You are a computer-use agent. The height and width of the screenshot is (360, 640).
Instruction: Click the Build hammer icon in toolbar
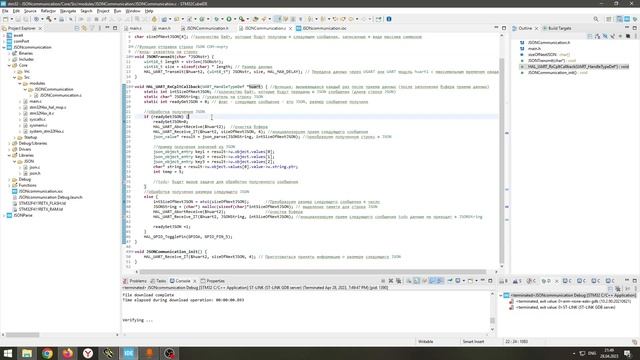(49, 19)
